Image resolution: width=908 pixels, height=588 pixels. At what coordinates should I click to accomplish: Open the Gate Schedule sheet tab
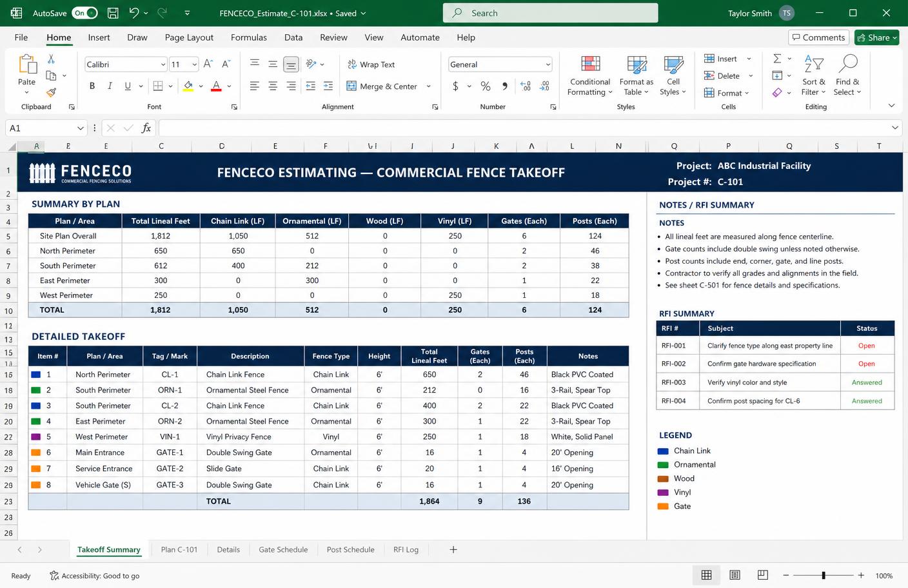pyautogui.click(x=283, y=549)
